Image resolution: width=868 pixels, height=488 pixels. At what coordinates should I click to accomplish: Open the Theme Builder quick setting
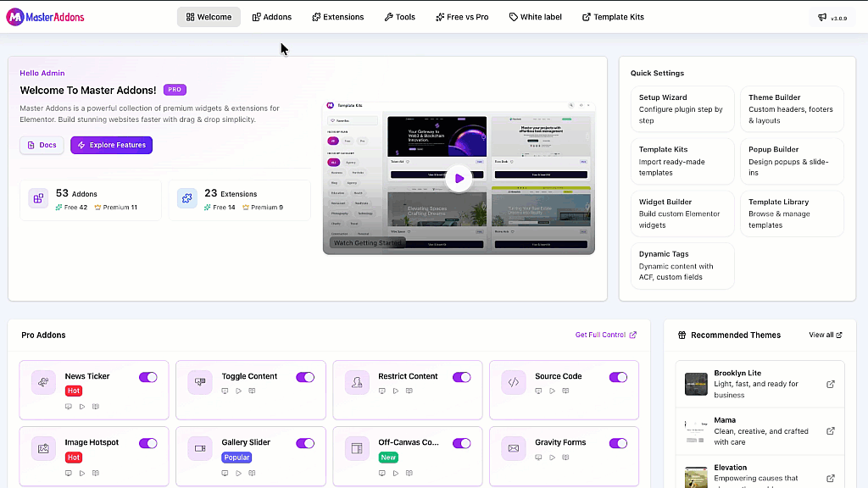point(792,108)
